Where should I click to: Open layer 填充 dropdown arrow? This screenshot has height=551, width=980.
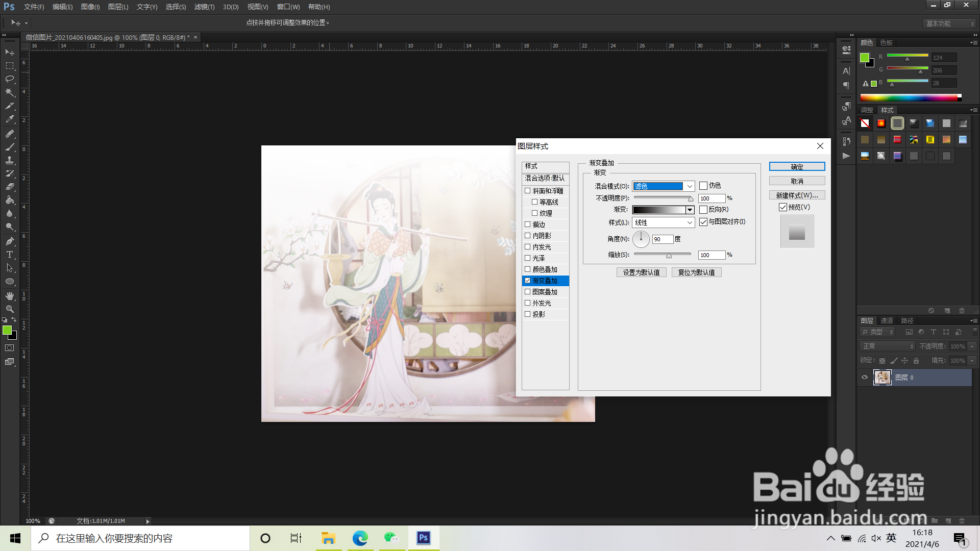point(972,361)
